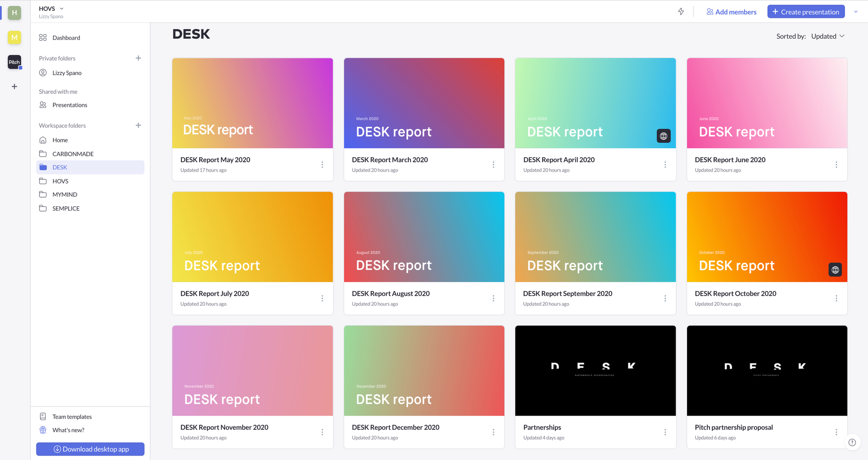This screenshot has height=460, width=868.
Task: Switch to the yellow M workspace
Action: 14,37
